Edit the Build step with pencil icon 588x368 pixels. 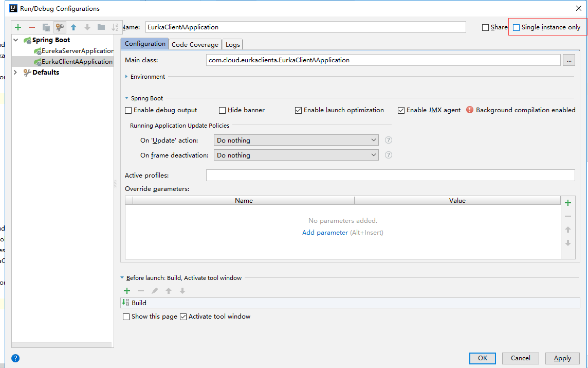click(155, 291)
